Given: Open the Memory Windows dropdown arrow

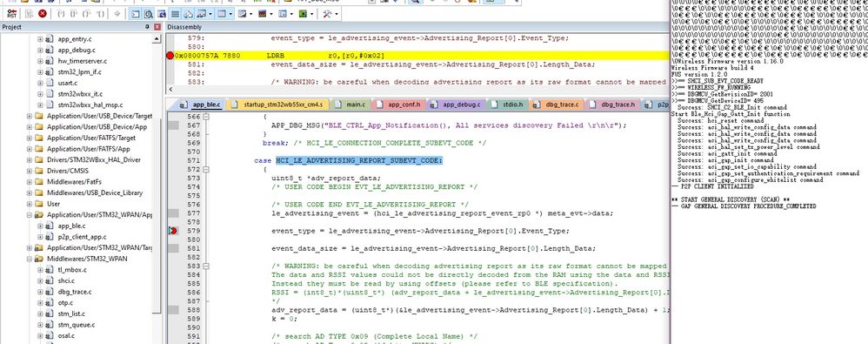Looking at the screenshot, I should point(230,13).
